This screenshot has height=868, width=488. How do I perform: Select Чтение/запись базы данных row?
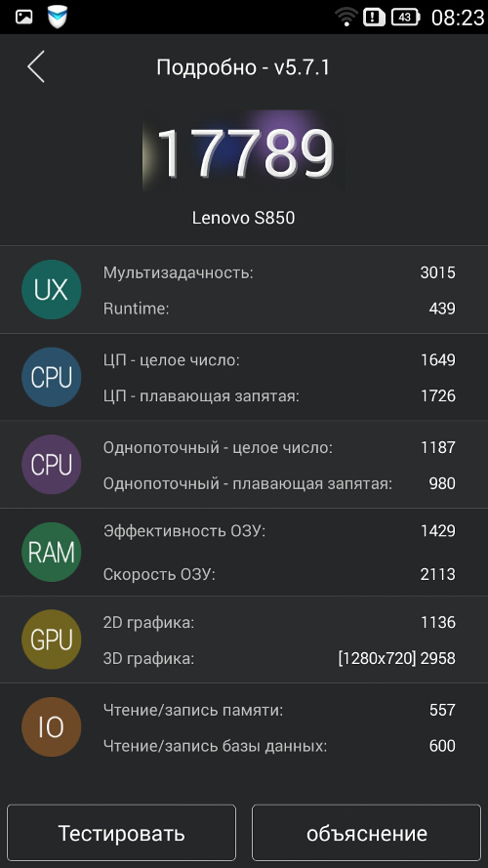[x=279, y=746]
